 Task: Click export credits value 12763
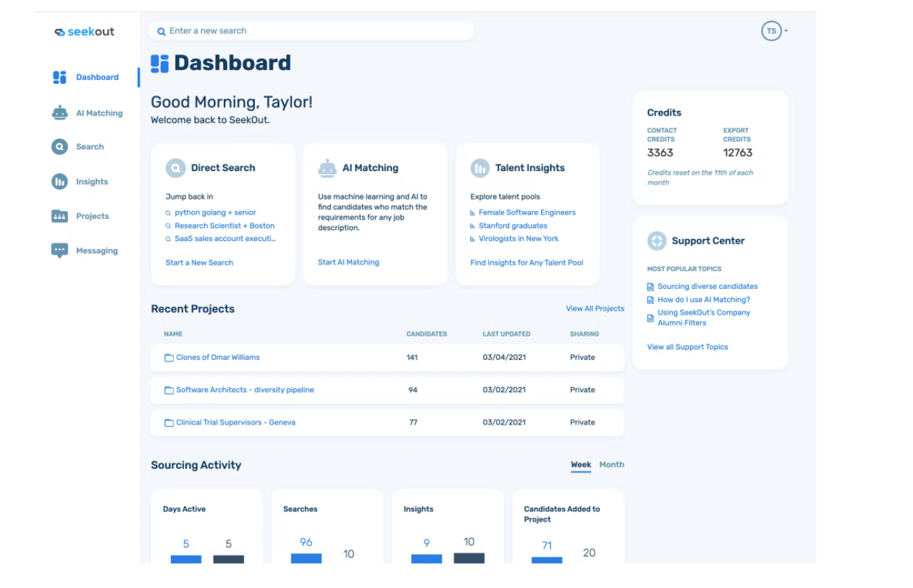(x=738, y=153)
